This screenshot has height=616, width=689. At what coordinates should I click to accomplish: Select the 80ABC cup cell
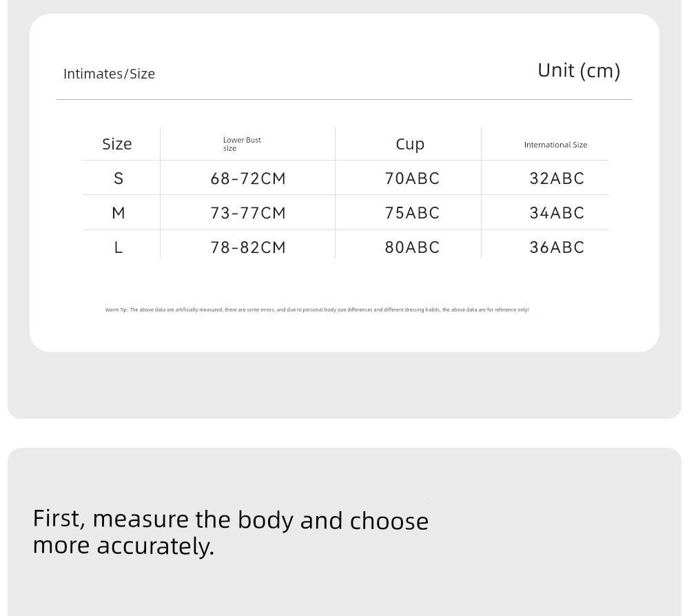click(412, 247)
